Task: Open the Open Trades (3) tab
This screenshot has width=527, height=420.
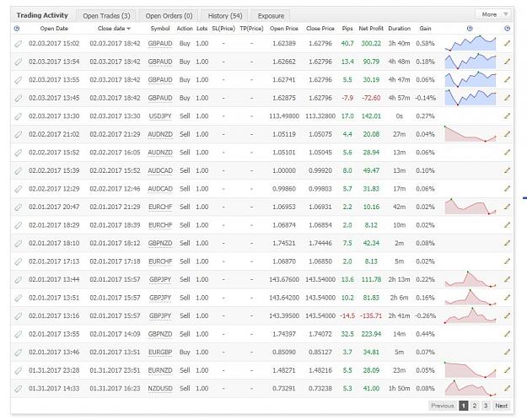Action: [x=106, y=16]
